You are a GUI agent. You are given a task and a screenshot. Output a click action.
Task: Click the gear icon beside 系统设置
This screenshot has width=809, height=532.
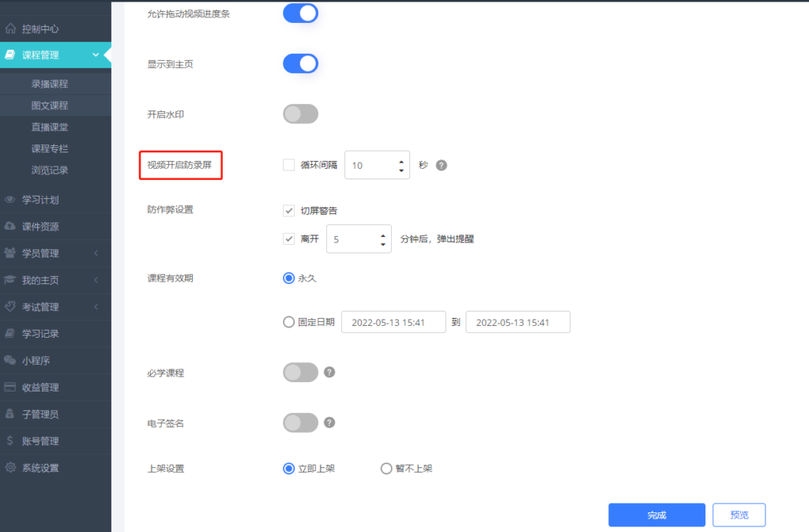(x=9, y=467)
